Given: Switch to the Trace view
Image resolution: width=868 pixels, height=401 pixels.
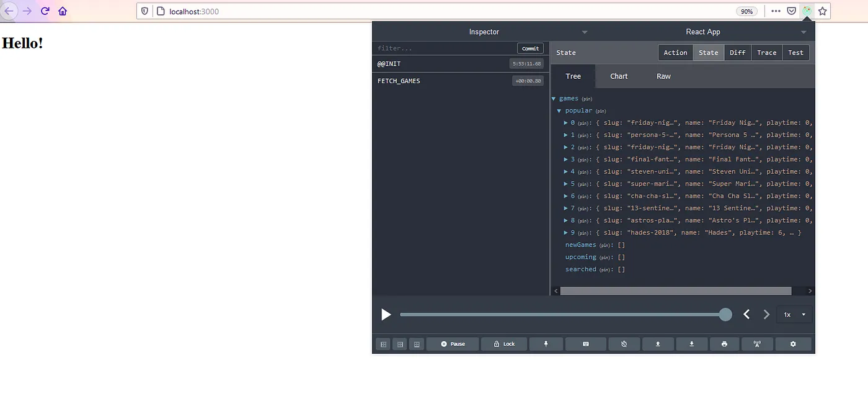Looking at the screenshot, I should [x=766, y=53].
